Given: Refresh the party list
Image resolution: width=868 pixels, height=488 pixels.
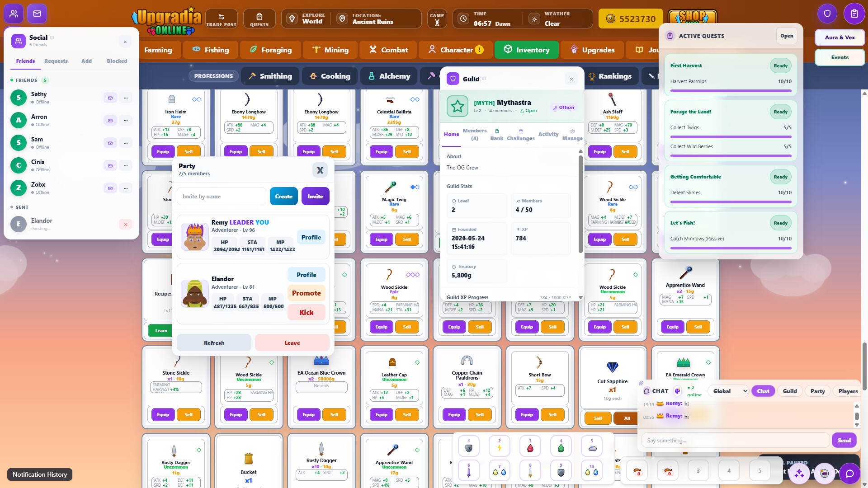Looking at the screenshot, I should click(x=214, y=343).
